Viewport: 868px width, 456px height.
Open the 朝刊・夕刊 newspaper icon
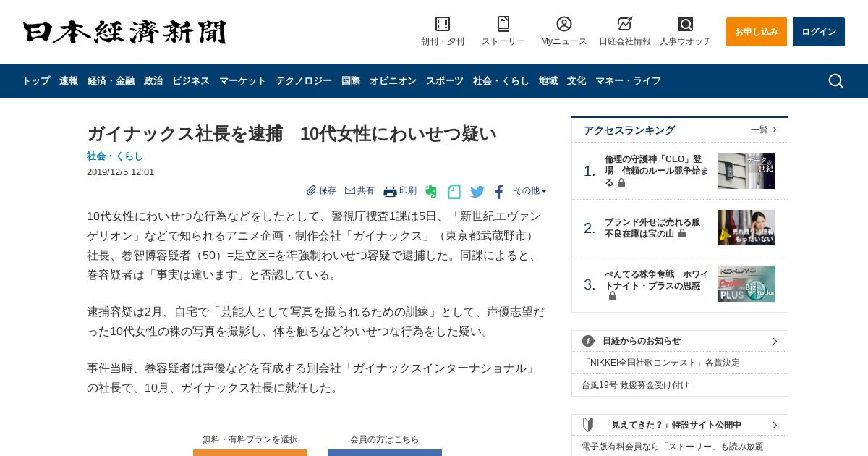click(443, 24)
